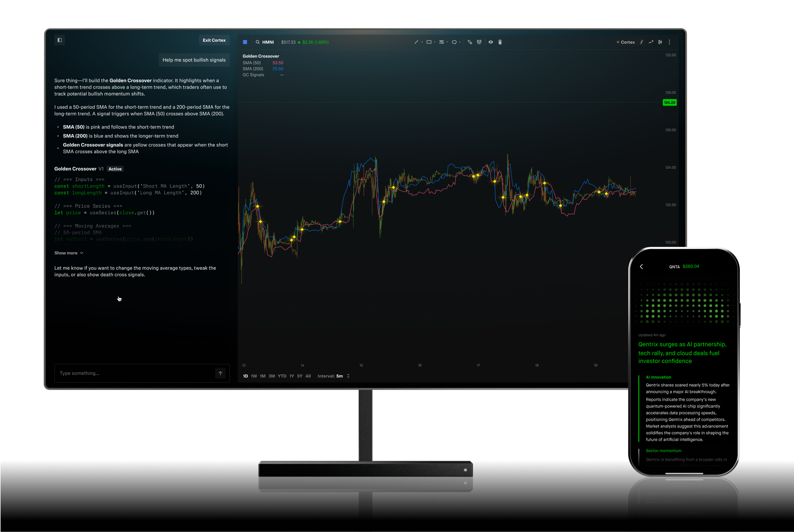Select the 1W time range tab
Viewport: 794px width, 532px height.
(x=254, y=376)
